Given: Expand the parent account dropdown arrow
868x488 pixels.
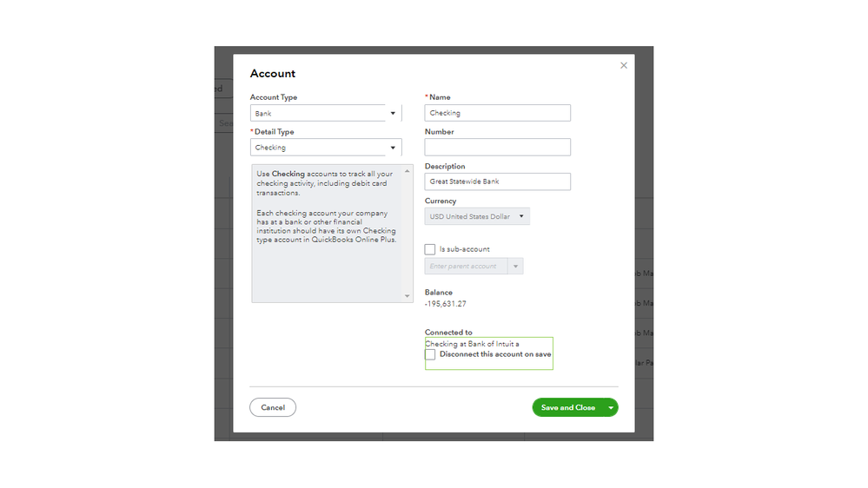Looking at the screenshot, I should (x=515, y=267).
